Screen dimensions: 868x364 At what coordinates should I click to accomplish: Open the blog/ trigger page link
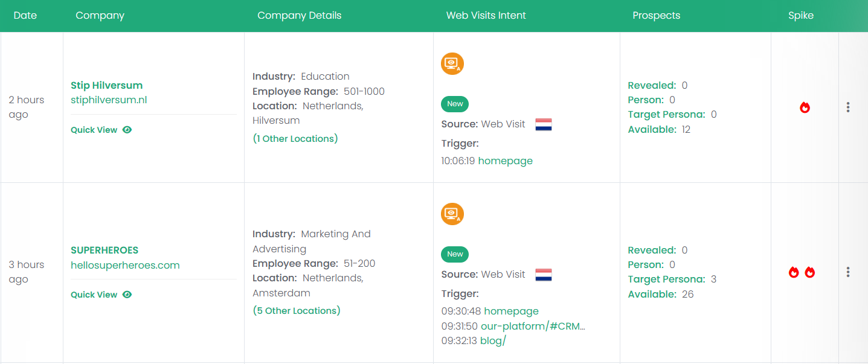click(x=493, y=340)
